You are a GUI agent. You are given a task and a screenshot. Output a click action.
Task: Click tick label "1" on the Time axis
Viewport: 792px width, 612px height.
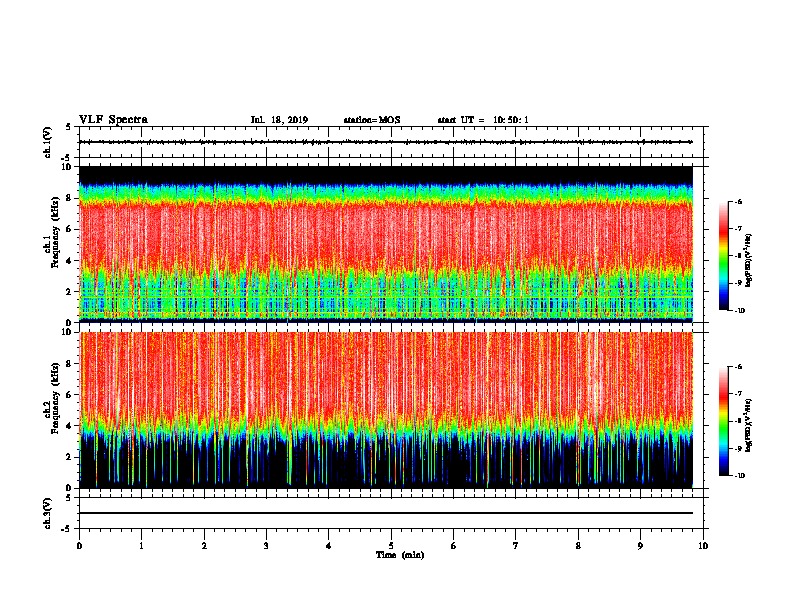pyautogui.click(x=141, y=546)
